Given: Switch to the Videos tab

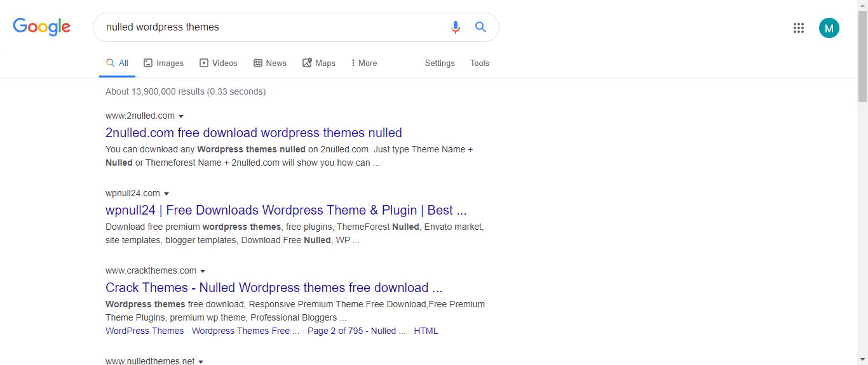Looking at the screenshot, I should pos(218,63).
